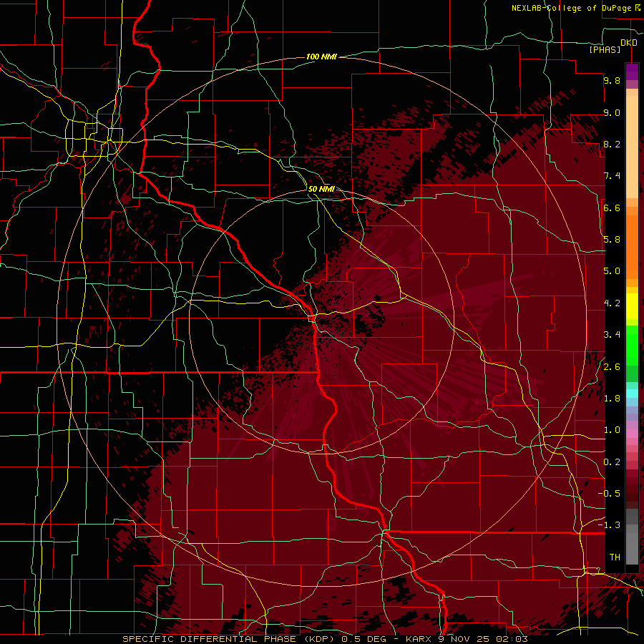This screenshot has width=644, height=644.
Task: Click the -1.3 scale value
Action: [610, 525]
